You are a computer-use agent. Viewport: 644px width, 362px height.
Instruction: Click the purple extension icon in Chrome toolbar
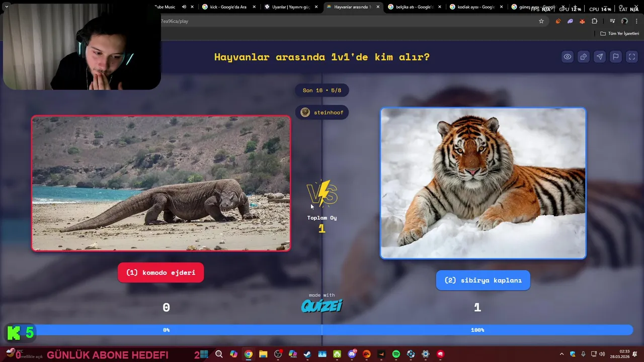point(570,21)
